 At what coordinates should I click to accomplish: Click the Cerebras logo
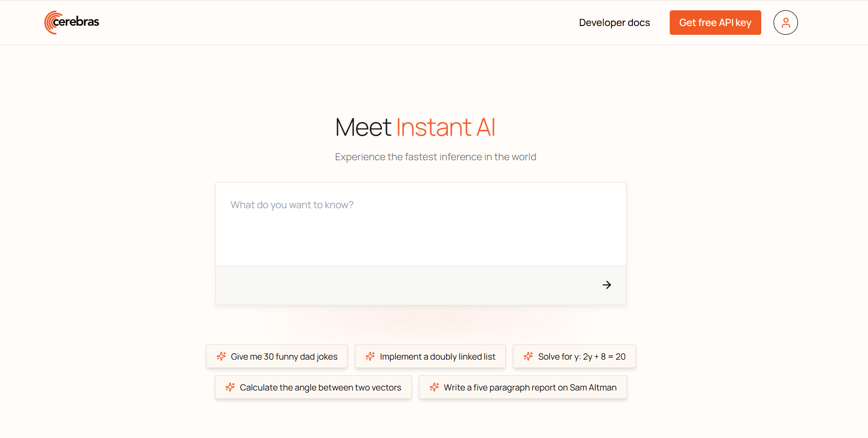pos(71,23)
